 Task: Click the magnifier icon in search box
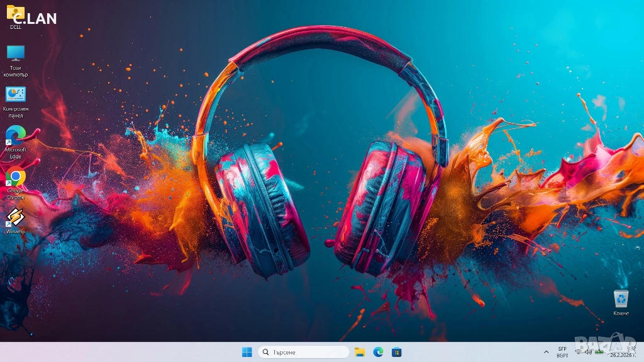coord(266,352)
